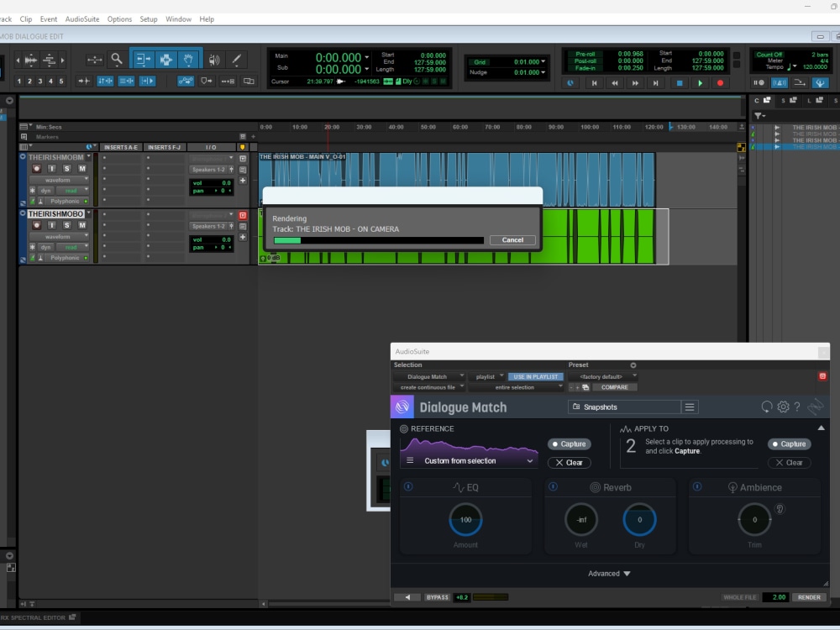Toggle Link Track and Edit Selection

[x=127, y=81]
